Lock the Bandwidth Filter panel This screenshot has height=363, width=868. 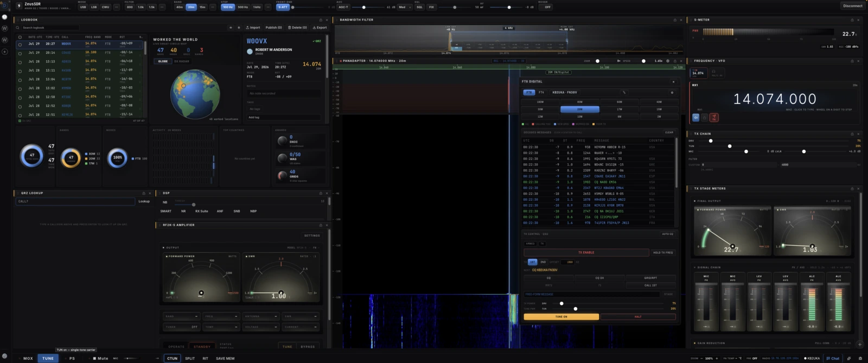pyautogui.click(x=674, y=20)
